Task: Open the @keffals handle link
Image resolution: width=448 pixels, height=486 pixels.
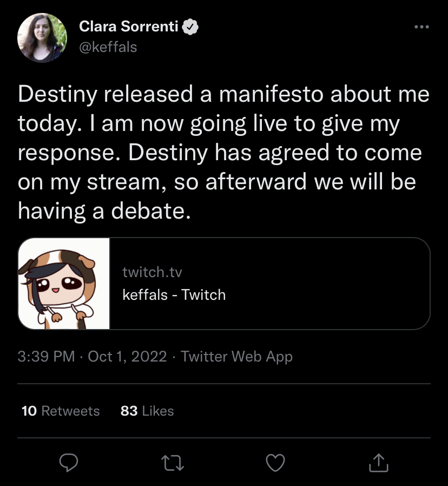Action: pyautogui.click(x=108, y=47)
